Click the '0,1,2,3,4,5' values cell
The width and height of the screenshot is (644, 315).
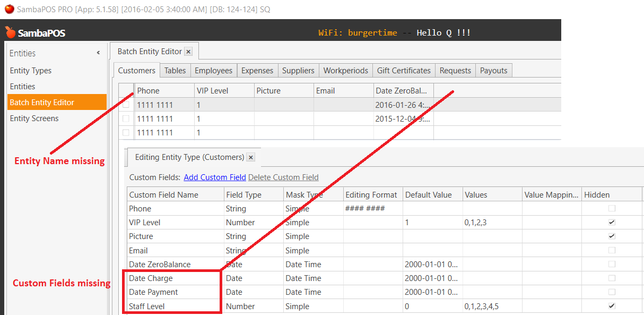[x=492, y=307]
